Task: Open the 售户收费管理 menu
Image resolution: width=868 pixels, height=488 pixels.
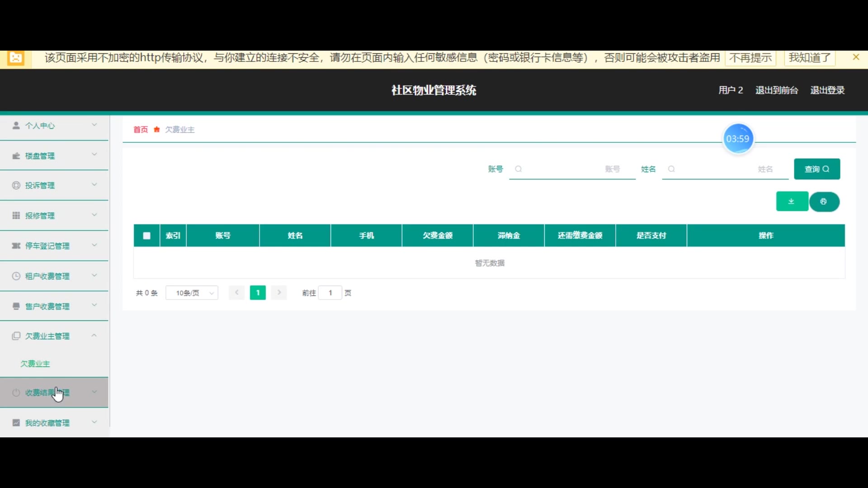Action: (x=47, y=306)
